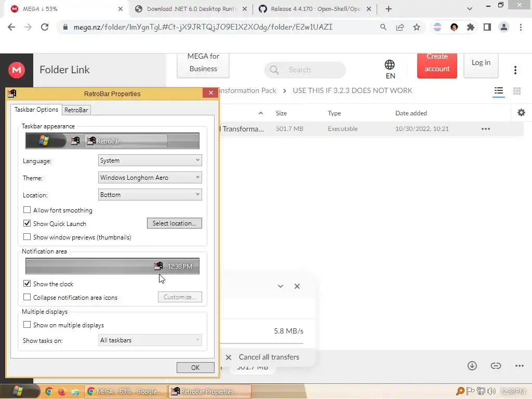The image size is (532, 399).
Task: Enable Collapse notification area icons
Action: click(27, 297)
